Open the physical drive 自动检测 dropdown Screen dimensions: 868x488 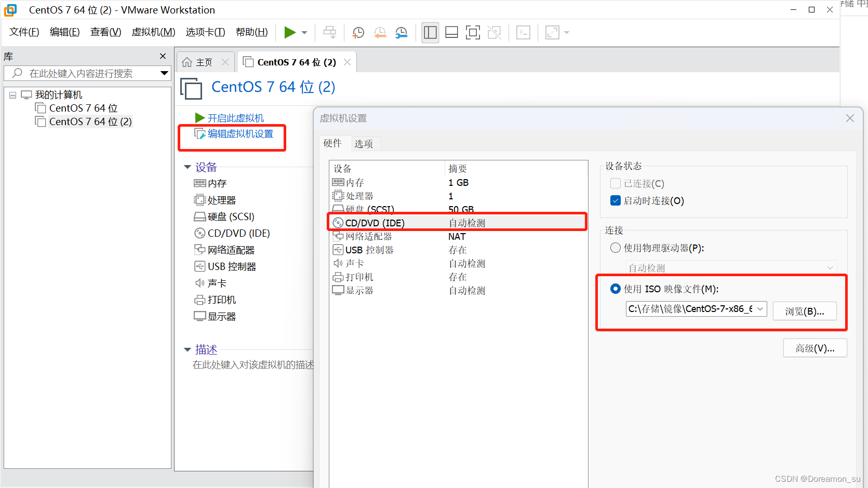pos(731,268)
